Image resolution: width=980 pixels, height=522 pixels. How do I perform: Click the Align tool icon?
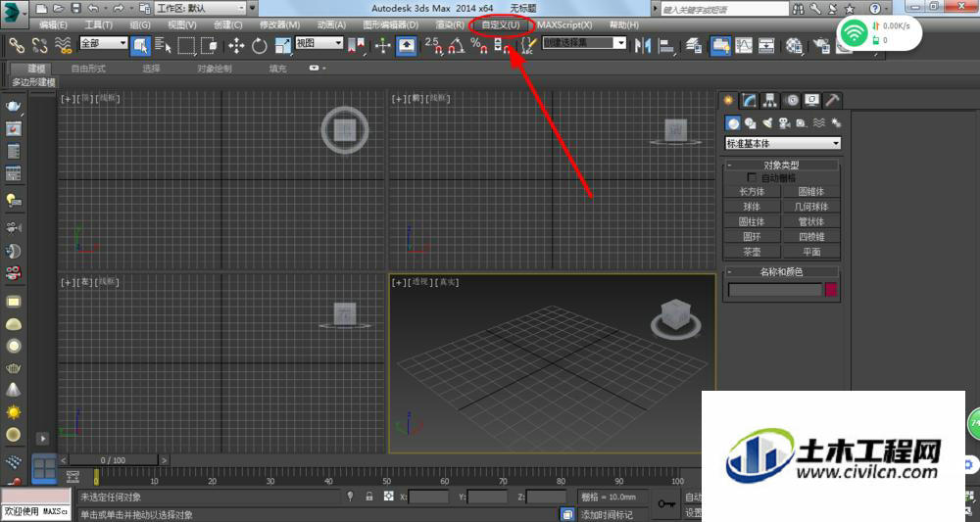point(666,46)
